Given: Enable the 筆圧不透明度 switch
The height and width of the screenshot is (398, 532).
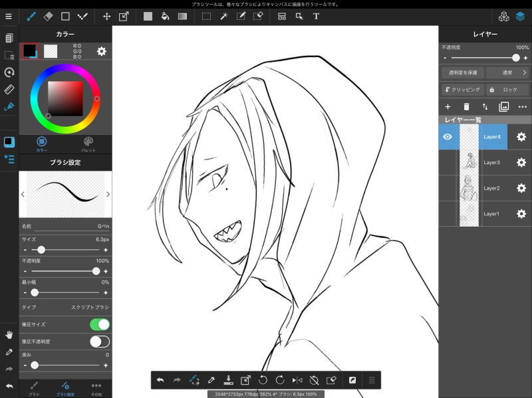Looking at the screenshot, I should [99, 342].
